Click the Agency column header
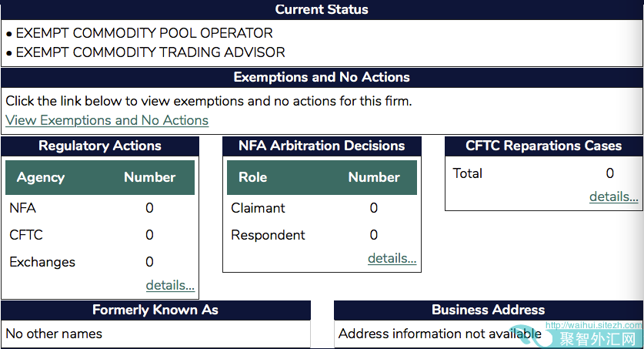Screen dimensions: 644x349 pyautogui.click(x=41, y=177)
